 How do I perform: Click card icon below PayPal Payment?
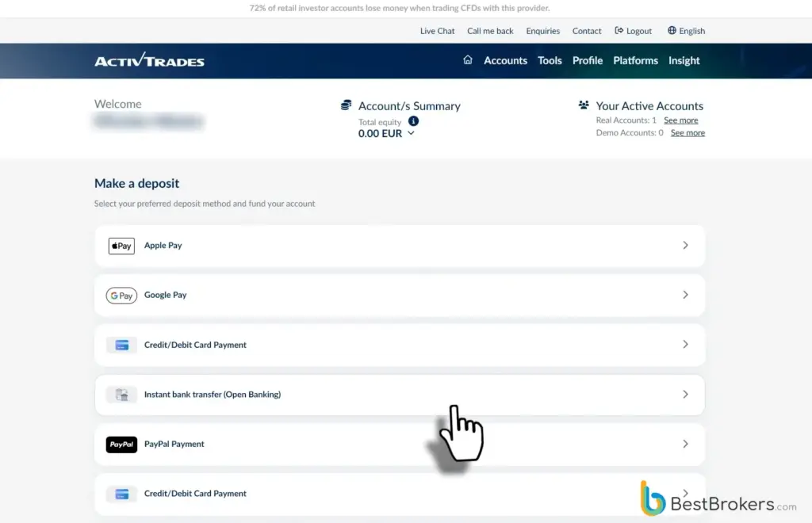tap(121, 494)
